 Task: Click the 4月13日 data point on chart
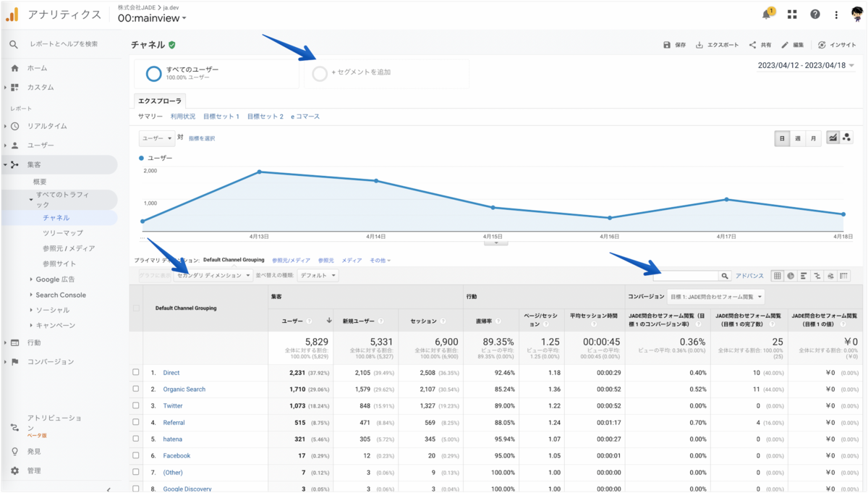(x=260, y=172)
